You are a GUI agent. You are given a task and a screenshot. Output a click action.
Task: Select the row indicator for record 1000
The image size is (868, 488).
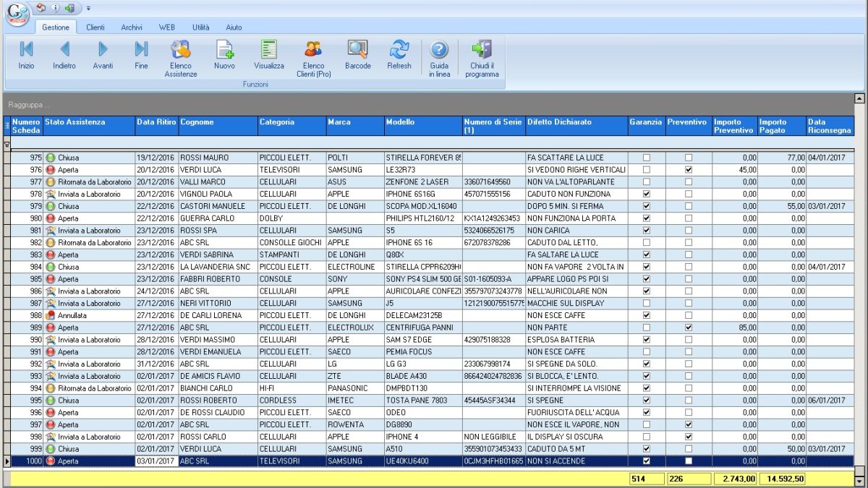[x=7, y=461]
